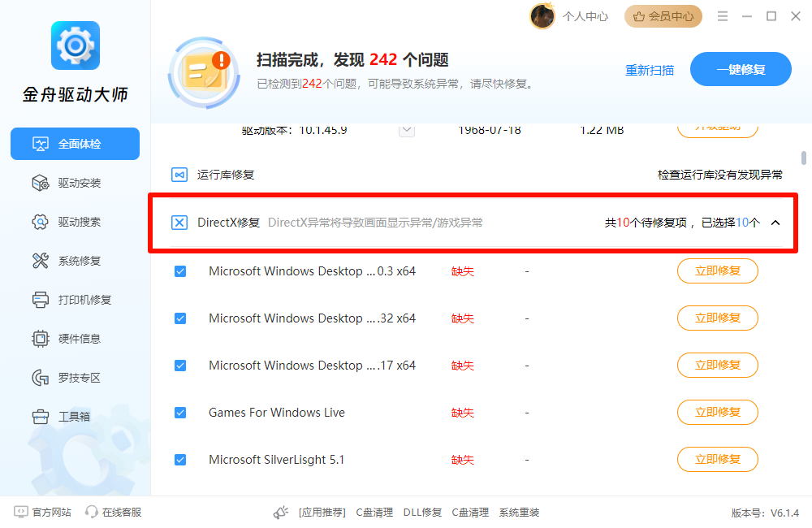Click the 金舟驱动大师 gear logo
812x528 pixels.
point(76,45)
